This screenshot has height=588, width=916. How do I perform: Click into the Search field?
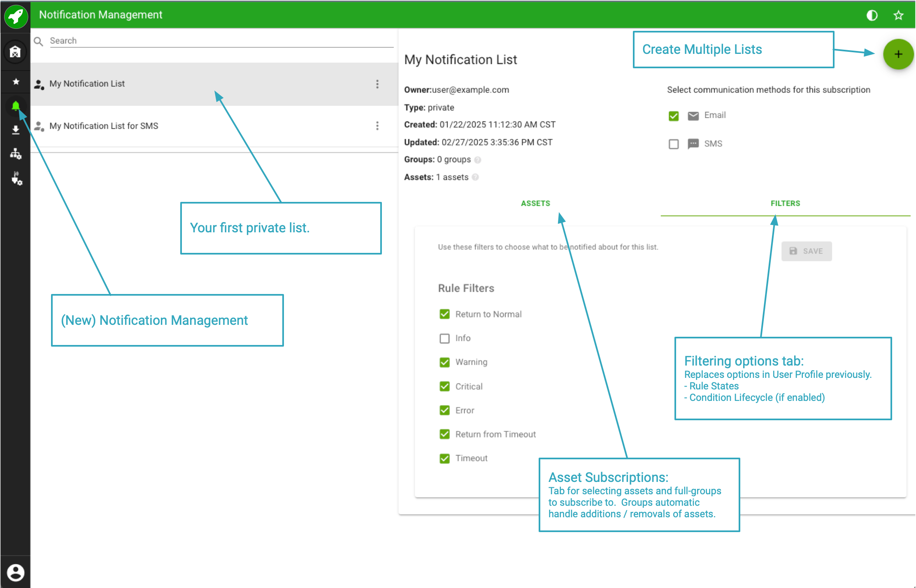221,41
